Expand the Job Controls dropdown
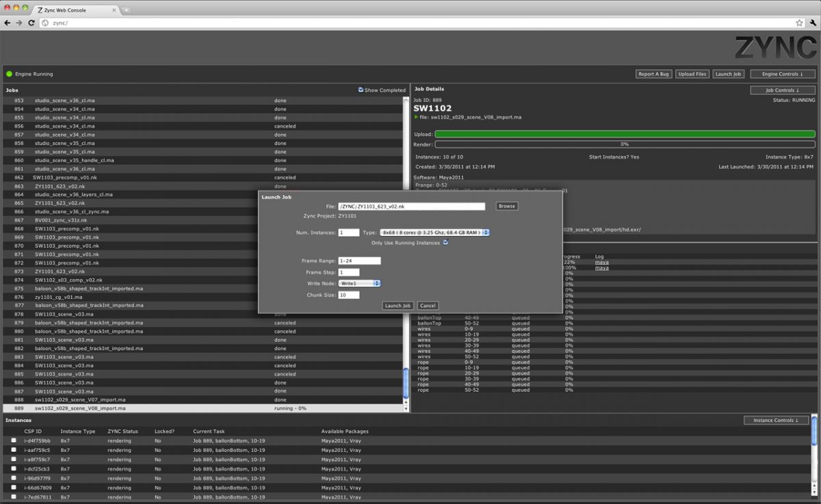The width and height of the screenshot is (821, 504). tap(782, 90)
